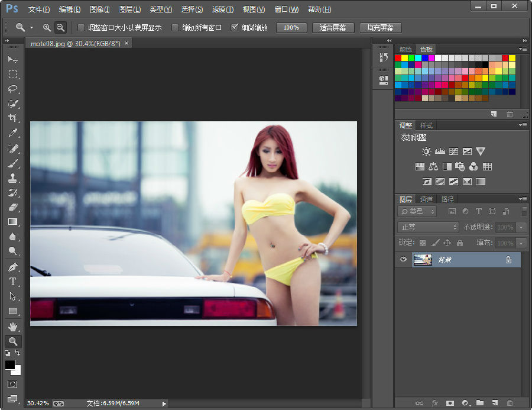This screenshot has height=410, width=532.
Task: Select the Move tool
Action: coord(13,59)
